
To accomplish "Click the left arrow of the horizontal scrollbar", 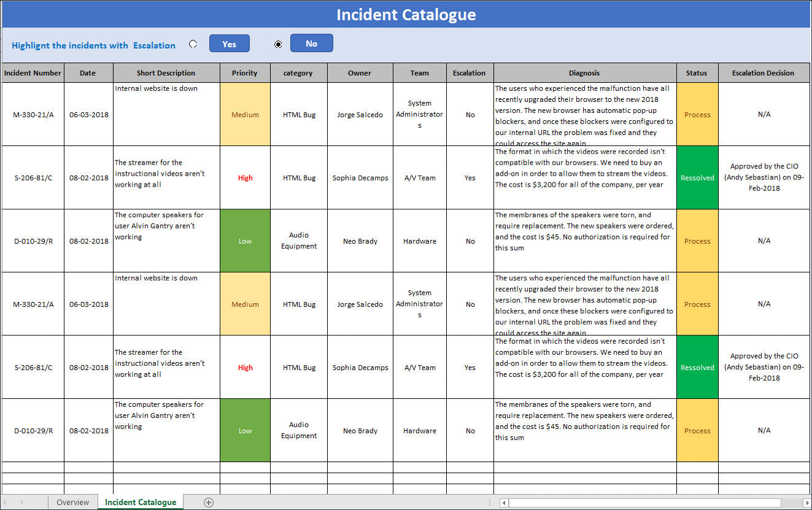I will coord(503,503).
